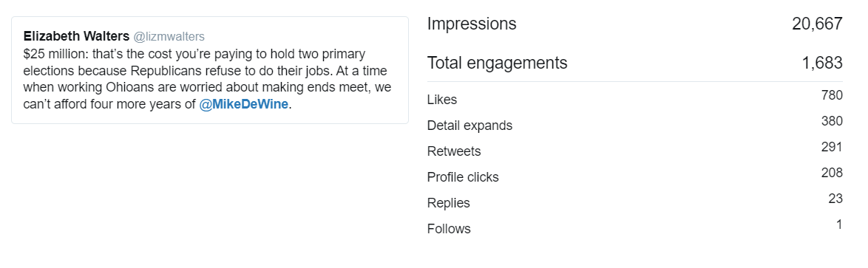Click the 208 profile clicks value
868x268 pixels.
832,173
